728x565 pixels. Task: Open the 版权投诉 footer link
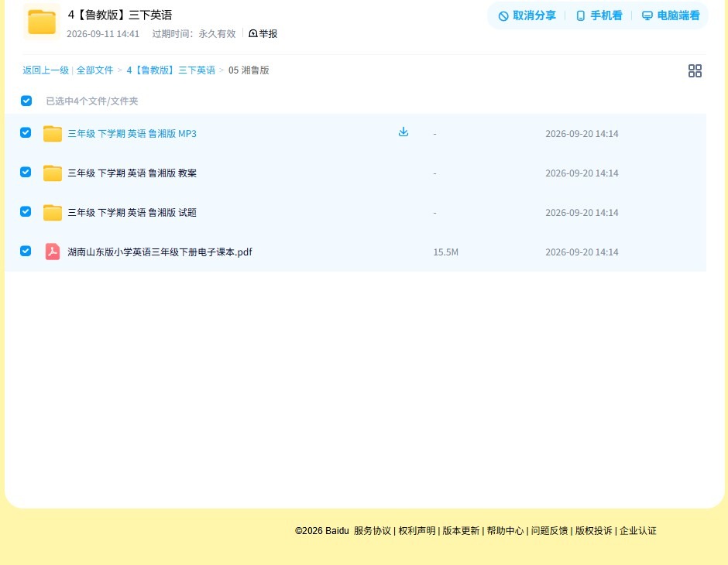[594, 531]
